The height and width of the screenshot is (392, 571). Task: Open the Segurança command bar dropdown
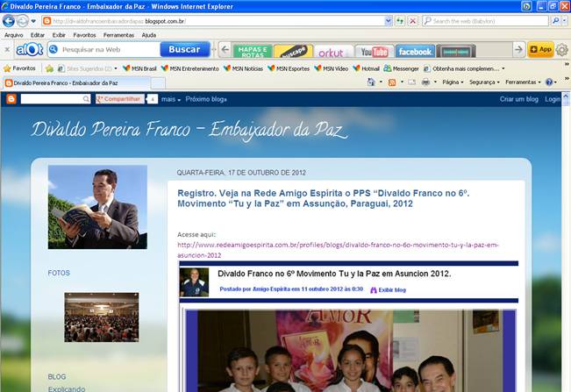484,82
